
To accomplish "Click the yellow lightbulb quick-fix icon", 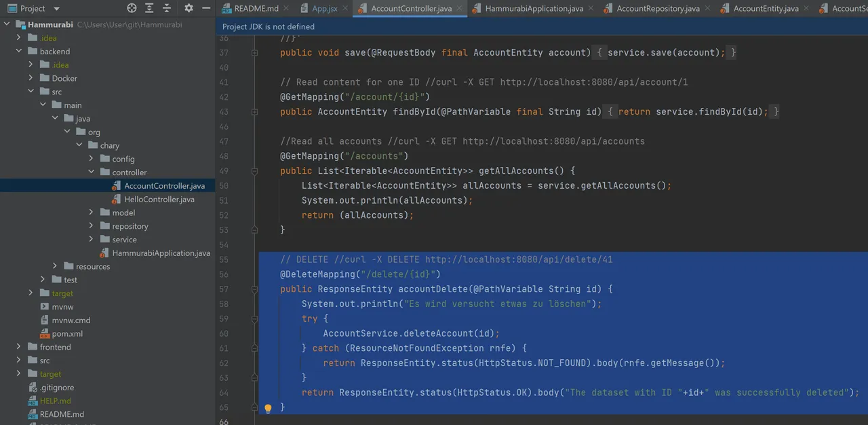I will [x=268, y=408].
